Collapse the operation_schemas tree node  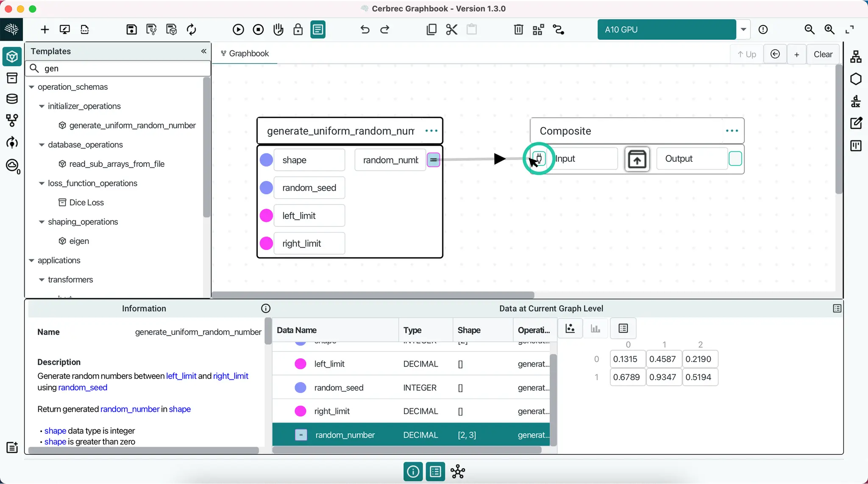pos(32,87)
